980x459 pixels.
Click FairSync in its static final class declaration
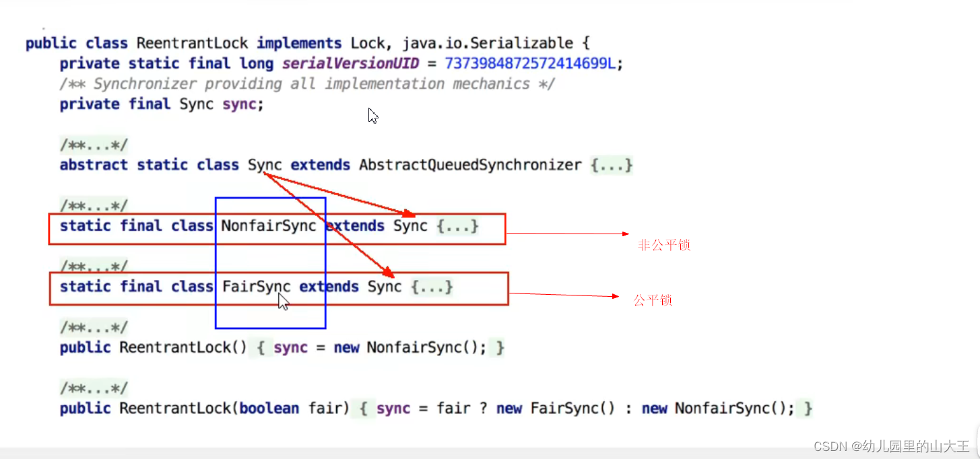[256, 287]
